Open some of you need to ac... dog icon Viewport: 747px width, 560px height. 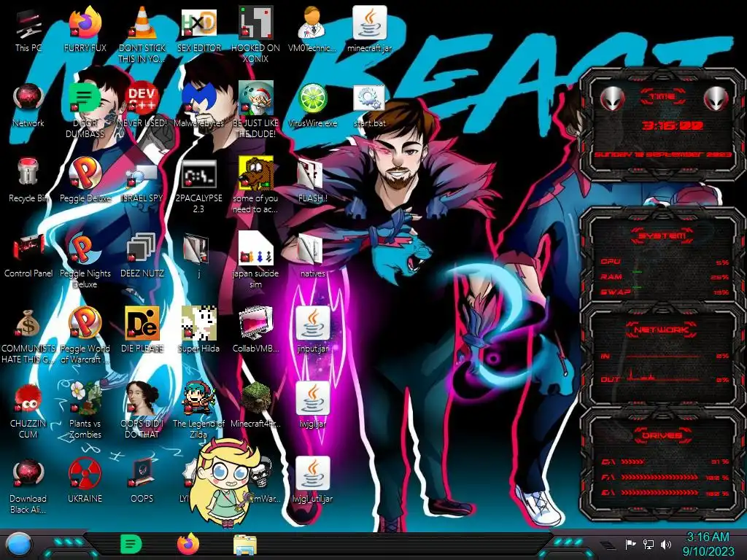point(255,186)
